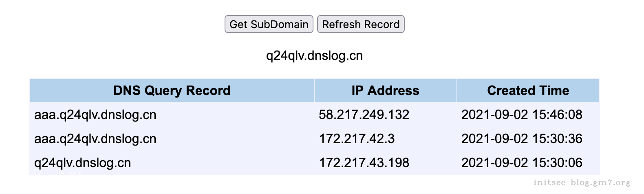The height and width of the screenshot is (194, 644).
Task: Click timestamp 2021-09-02 15:46:08
Action: click(522, 115)
